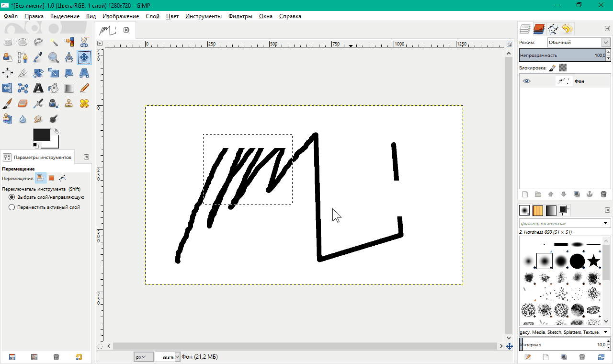Open the zoom percentage dropdown

coord(177,357)
